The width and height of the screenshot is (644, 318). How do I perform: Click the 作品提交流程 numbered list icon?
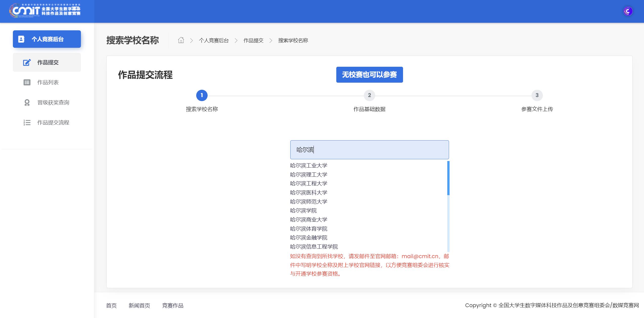pos(27,123)
